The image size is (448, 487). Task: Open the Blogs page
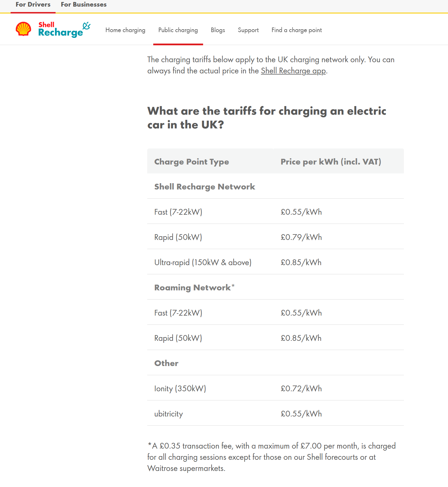(218, 30)
